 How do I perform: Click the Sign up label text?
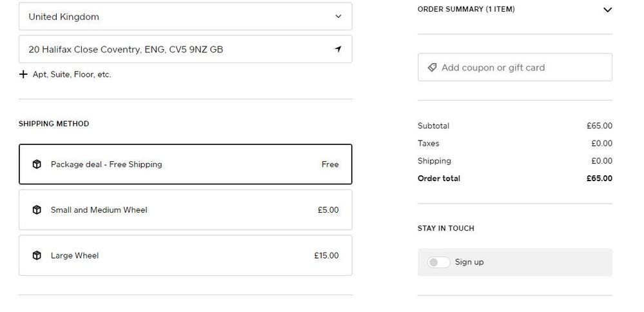point(469,262)
